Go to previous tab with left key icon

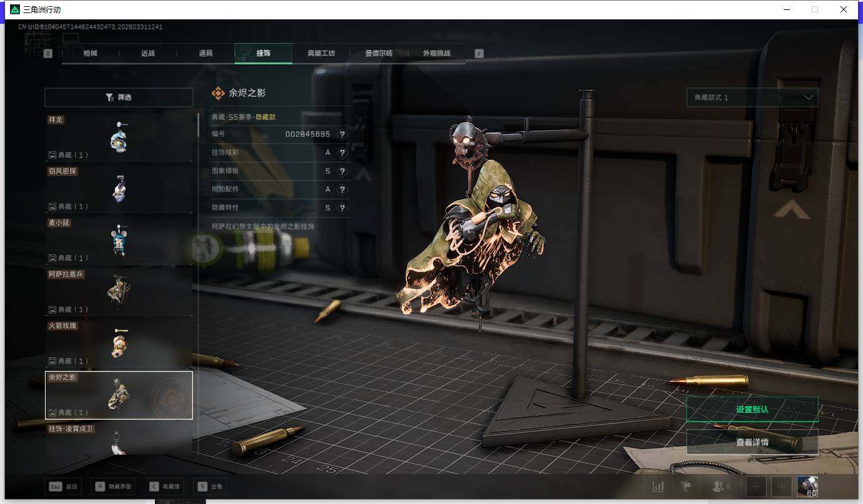(x=48, y=54)
